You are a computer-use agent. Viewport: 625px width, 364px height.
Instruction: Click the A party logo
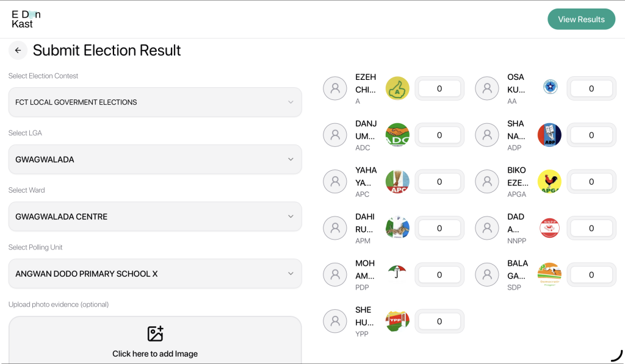point(397,88)
